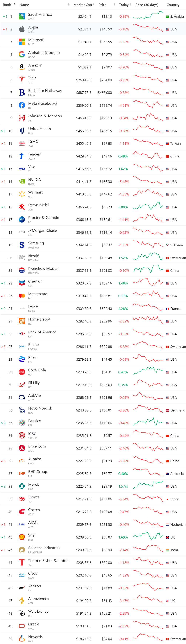Click the Tesla logo icon

[22, 80]
